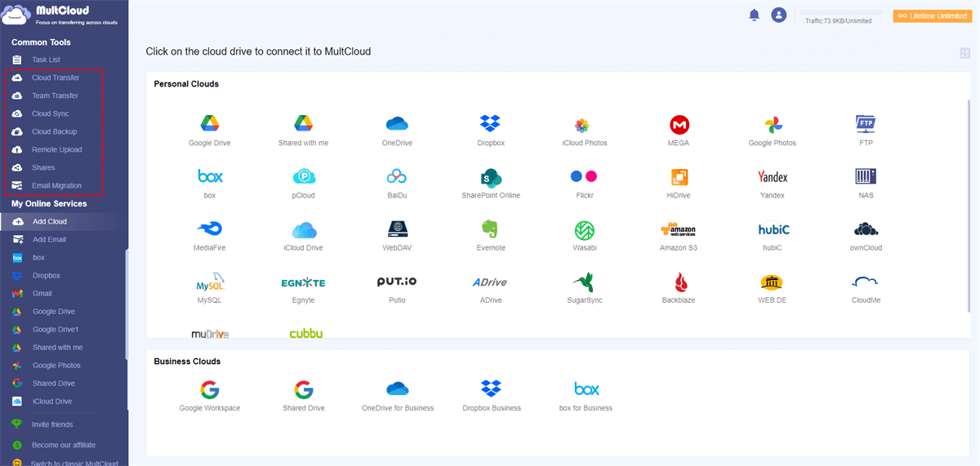Add the WEB.DE cloud

[x=773, y=282]
